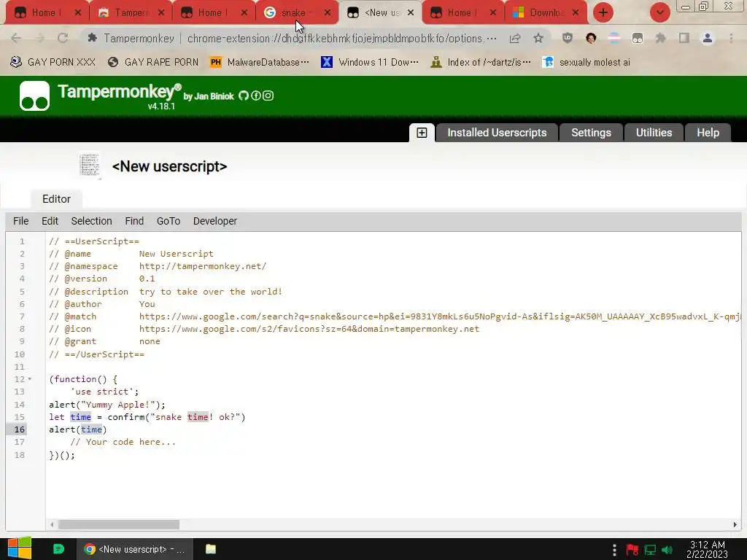Click line number 16 in the gutter

19,429
